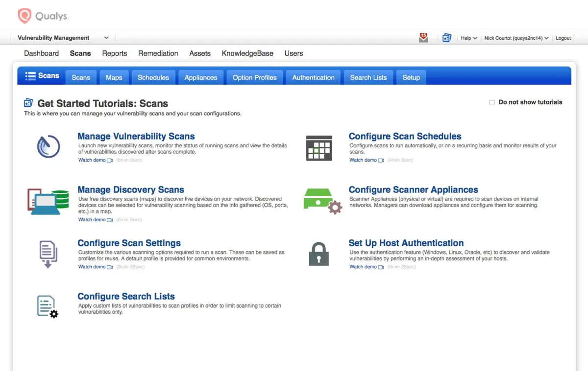Click the Manage Discovery Scans devices icon
The width and height of the screenshot is (588, 371).
pyautogui.click(x=48, y=201)
